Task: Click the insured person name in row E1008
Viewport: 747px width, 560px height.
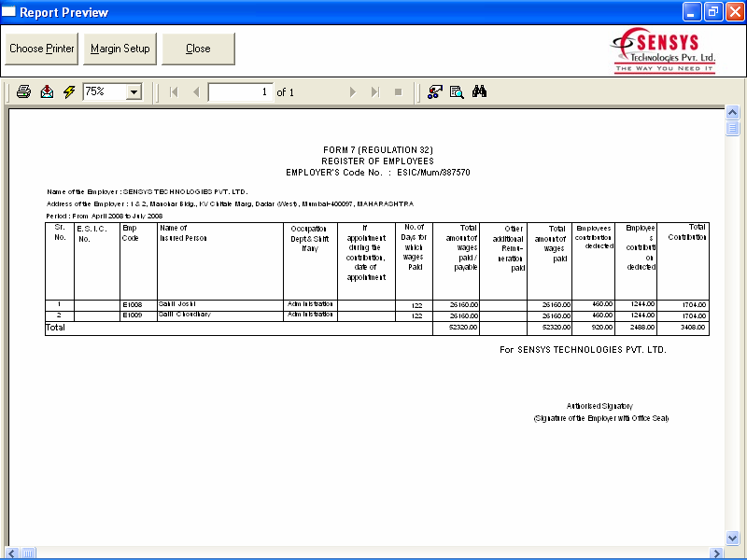Action: click(x=177, y=304)
